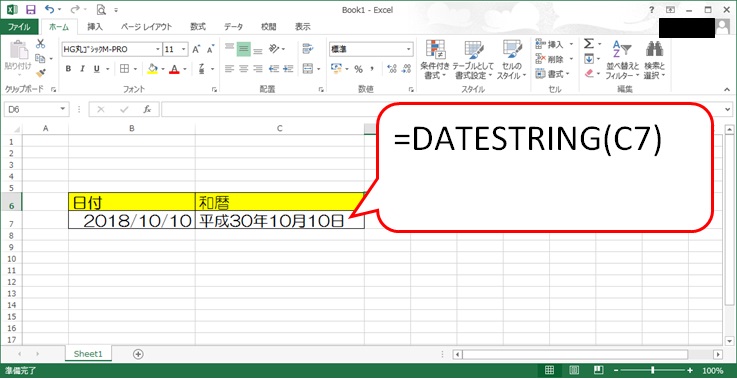The image size is (737, 379).
Task: Select the Format Painter brush icon
Action: (41, 73)
